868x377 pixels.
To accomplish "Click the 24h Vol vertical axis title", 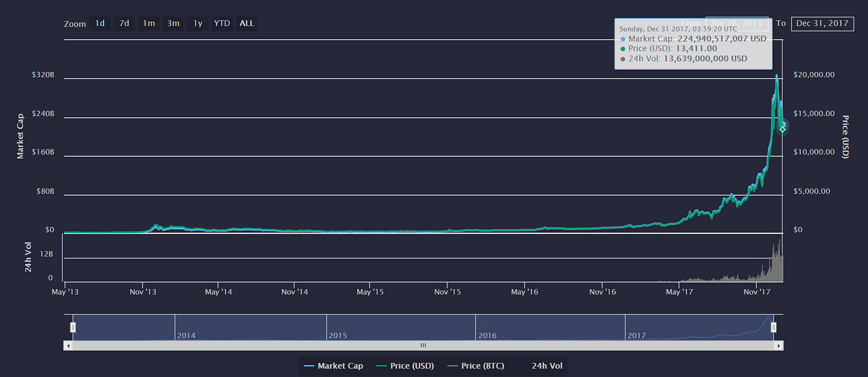I will point(28,257).
